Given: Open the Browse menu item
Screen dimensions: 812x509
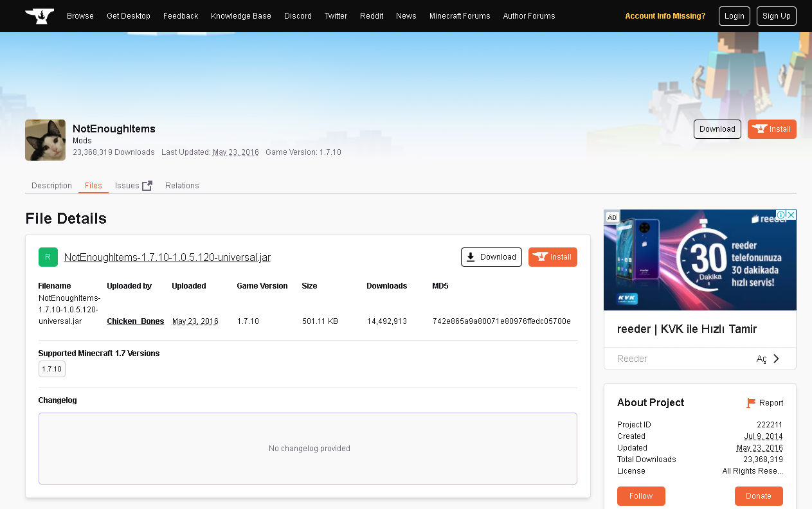Looking at the screenshot, I should [x=80, y=16].
